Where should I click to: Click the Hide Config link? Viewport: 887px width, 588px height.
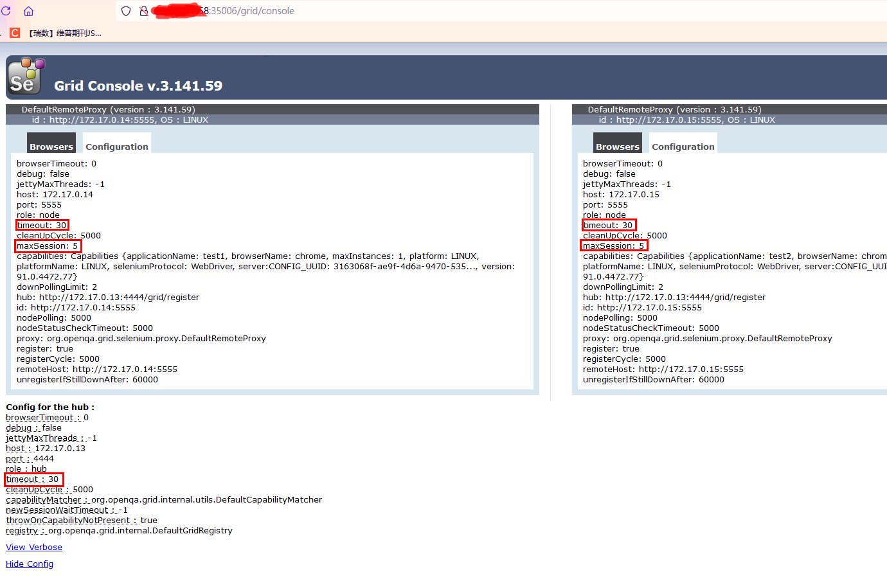[30, 564]
